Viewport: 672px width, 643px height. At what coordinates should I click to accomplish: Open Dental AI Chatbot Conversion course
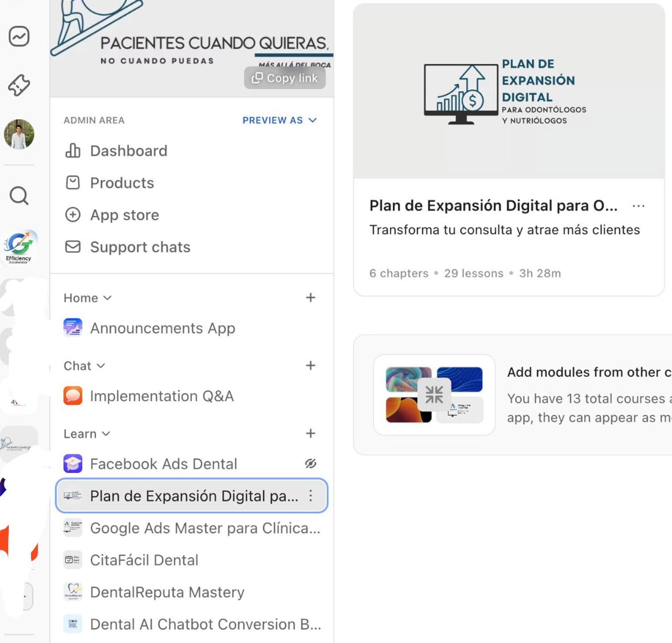click(x=193, y=625)
